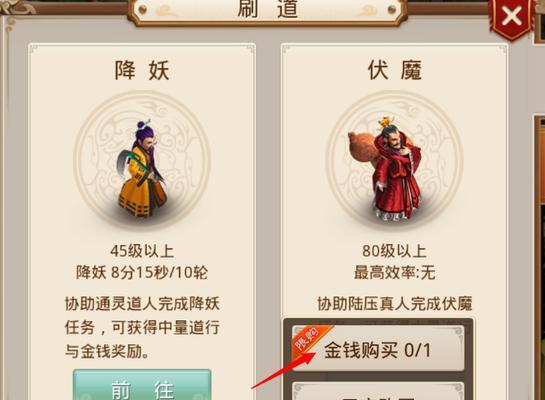Screen dimensions: 545x400
Task: Click the red arrow pointer graphic
Action: [283, 370]
